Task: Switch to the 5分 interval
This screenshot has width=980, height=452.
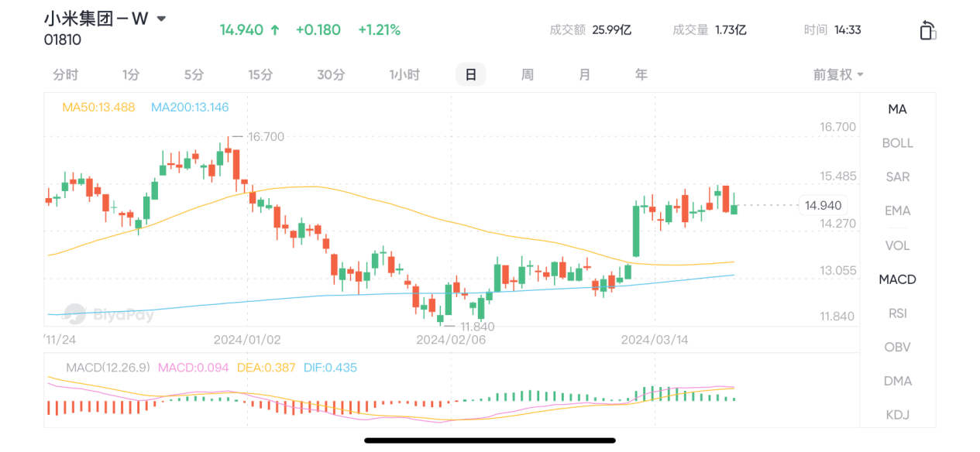Action: point(194,75)
